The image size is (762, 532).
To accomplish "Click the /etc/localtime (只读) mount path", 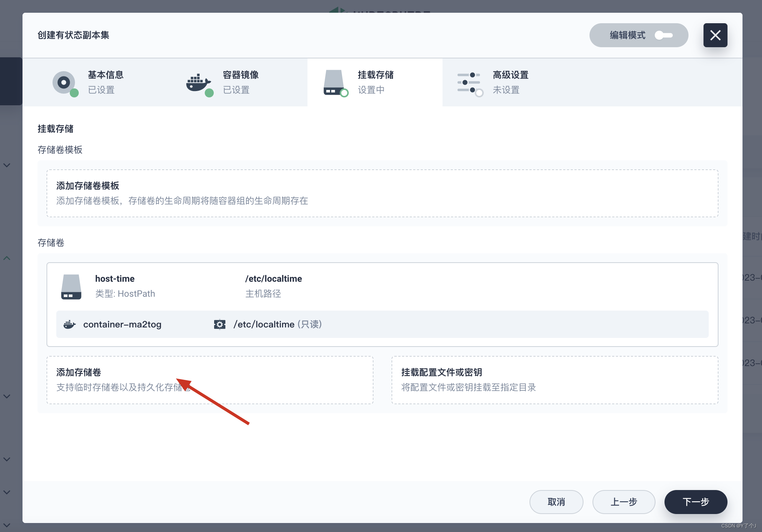I will [x=277, y=324].
